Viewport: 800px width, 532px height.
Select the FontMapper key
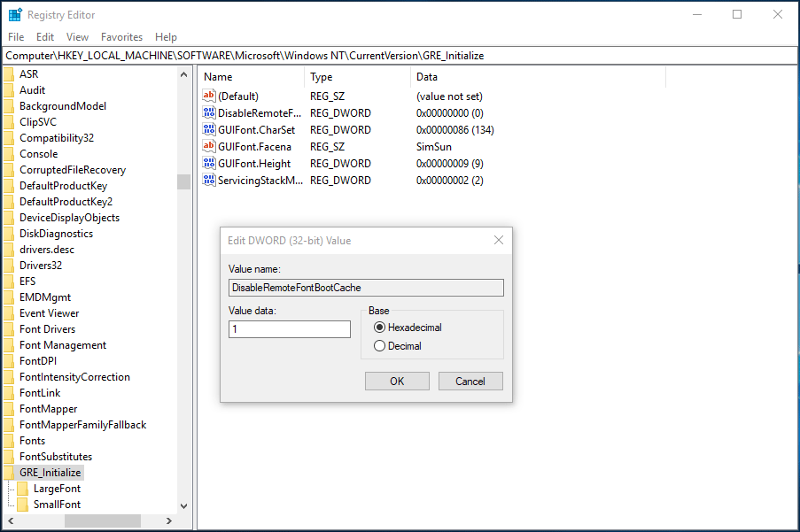coord(49,409)
